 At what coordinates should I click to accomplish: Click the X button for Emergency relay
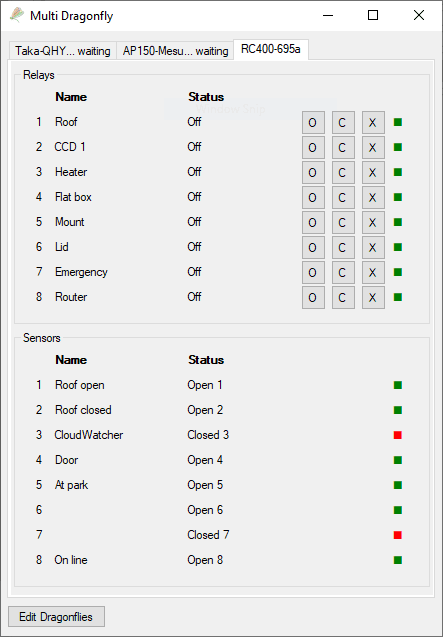373,272
